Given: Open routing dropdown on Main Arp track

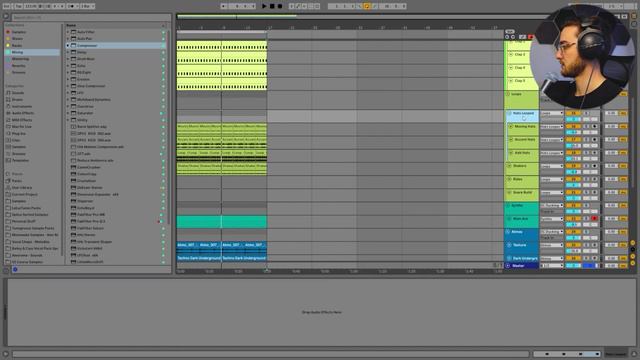Looking at the screenshot, I should pyautogui.click(x=552, y=219).
